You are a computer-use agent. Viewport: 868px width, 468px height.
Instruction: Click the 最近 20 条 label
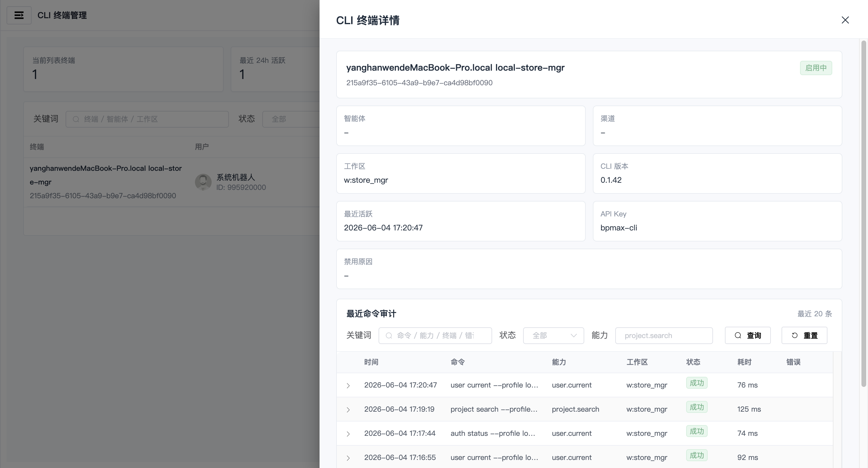pyautogui.click(x=814, y=314)
